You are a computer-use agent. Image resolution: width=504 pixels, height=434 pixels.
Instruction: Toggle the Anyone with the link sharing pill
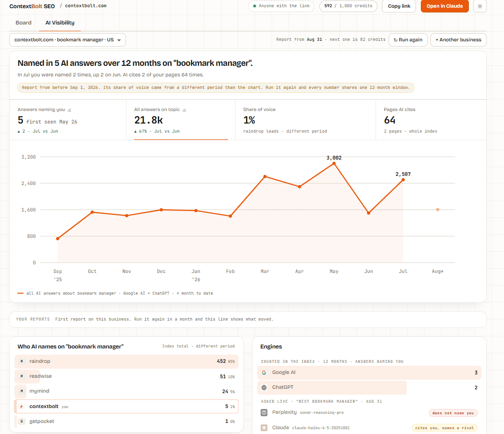[x=281, y=6]
